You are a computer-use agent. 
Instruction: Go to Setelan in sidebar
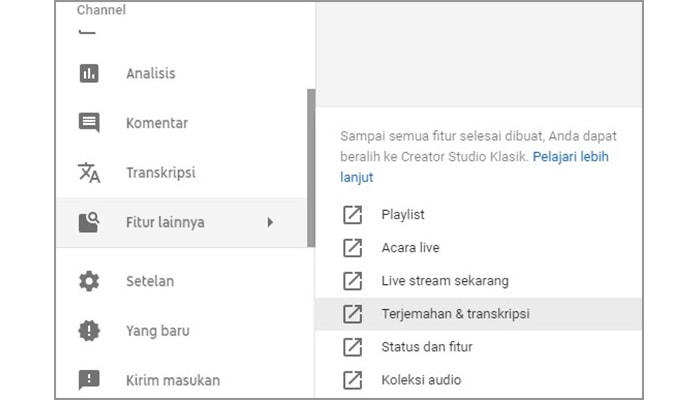coord(149,281)
